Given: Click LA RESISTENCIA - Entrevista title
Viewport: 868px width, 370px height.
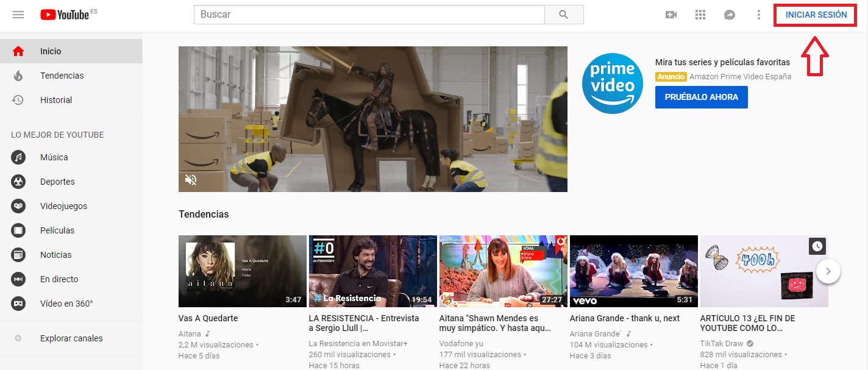Looking at the screenshot, I should (x=365, y=323).
